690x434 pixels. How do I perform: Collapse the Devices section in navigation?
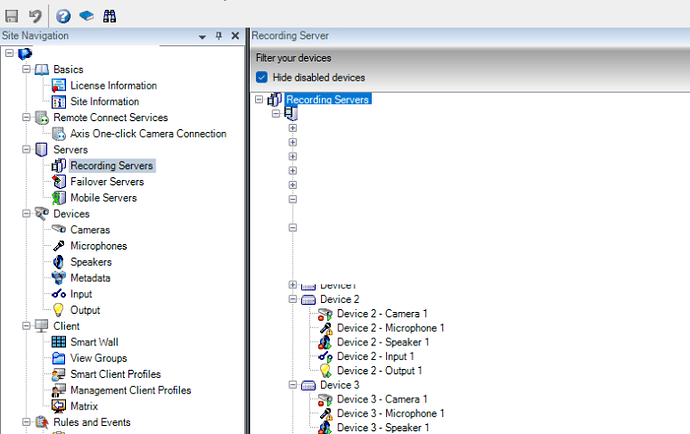(x=27, y=214)
